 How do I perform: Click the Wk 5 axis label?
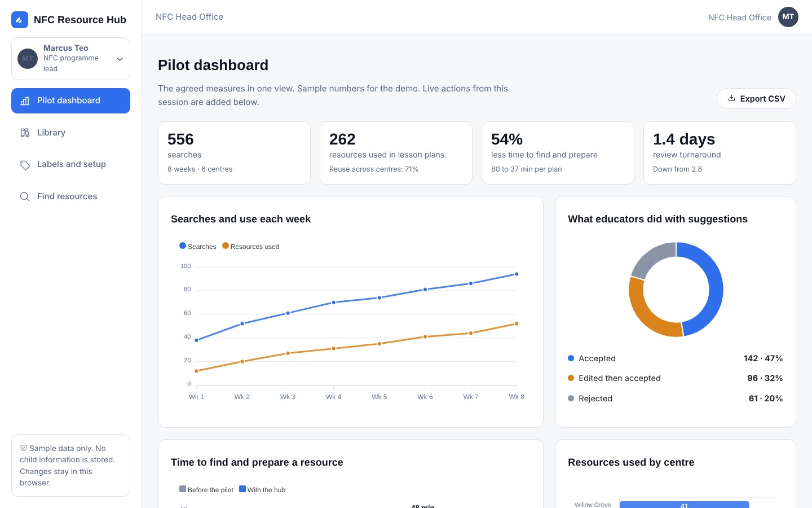379,397
